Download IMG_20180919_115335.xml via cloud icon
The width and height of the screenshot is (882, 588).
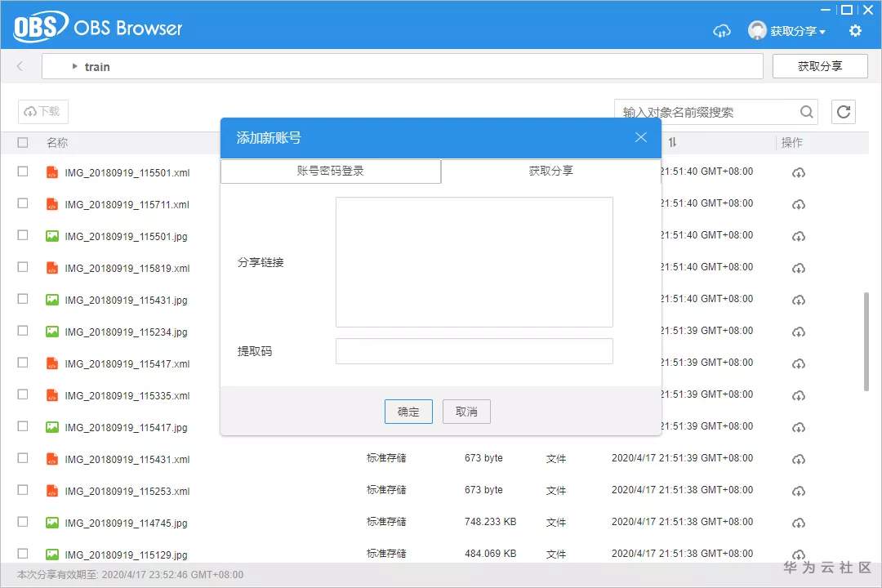click(799, 395)
